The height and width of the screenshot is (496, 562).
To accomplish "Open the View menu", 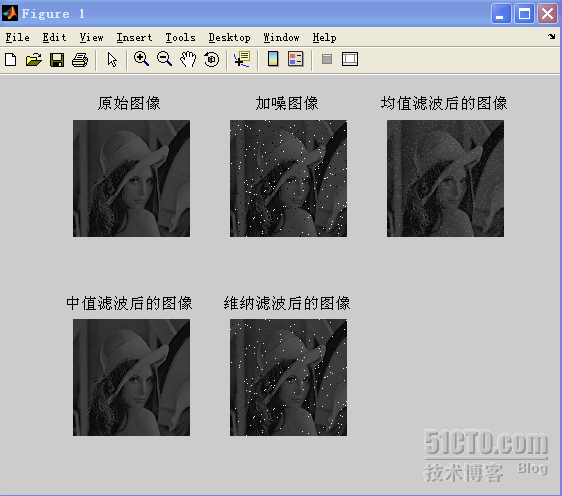I will click(x=91, y=37).
